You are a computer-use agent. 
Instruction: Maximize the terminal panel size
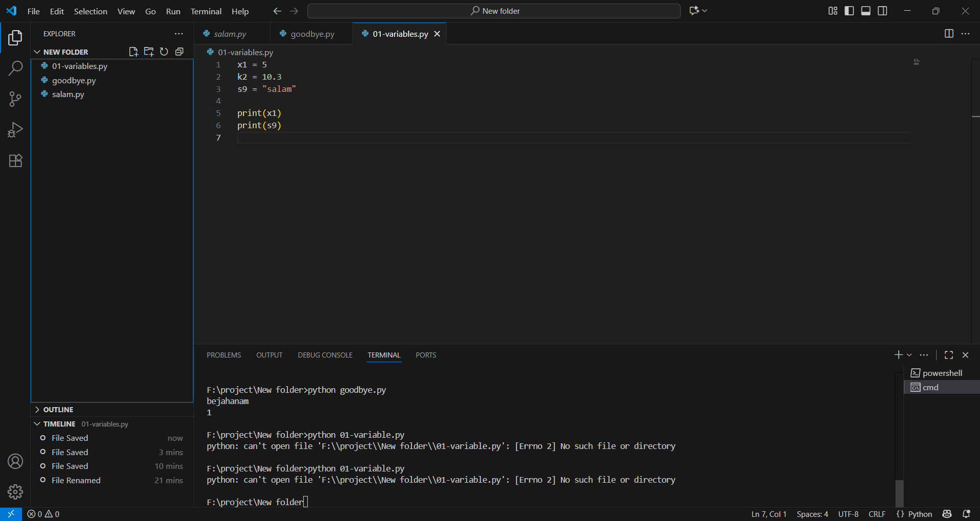coord(949,354)
